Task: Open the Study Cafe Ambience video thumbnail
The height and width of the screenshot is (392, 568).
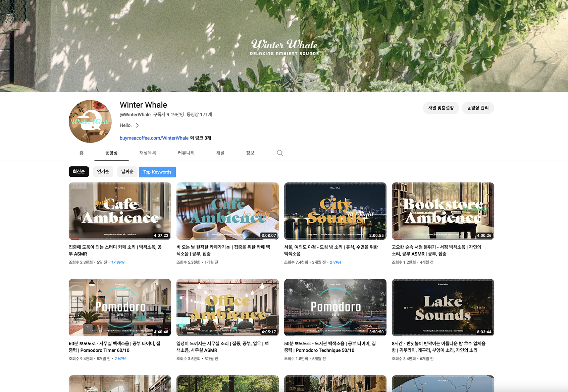Action: [120, 211]
